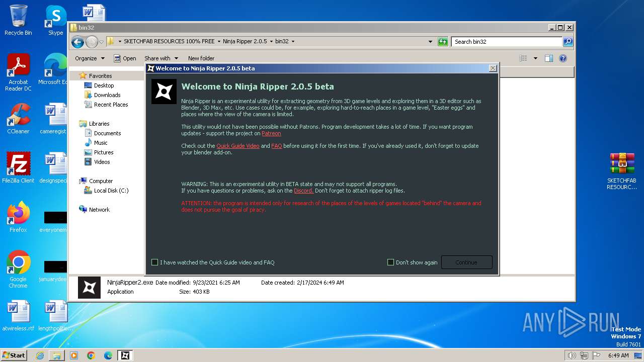Click 'New folder' in the toolbar
Screen dimensions: 644x362
(201, 58)
